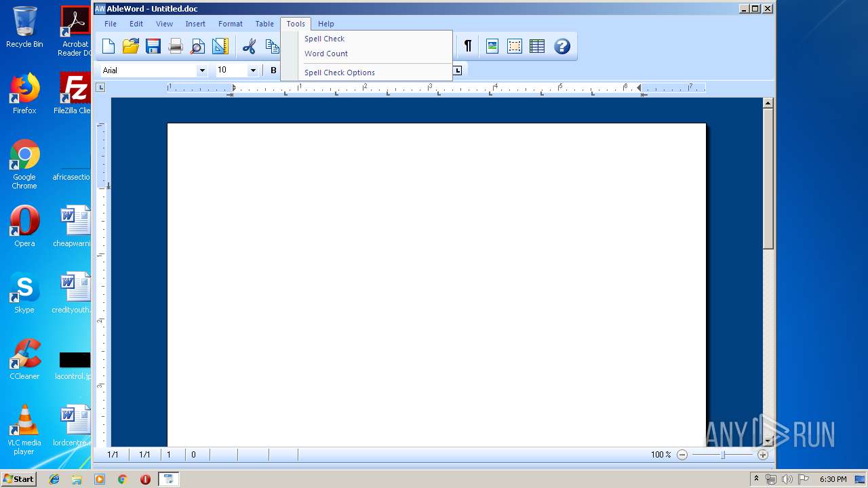This screenshot has width=868, height=488.
Task: Click the font size value 10
Action: click(222, 70)
